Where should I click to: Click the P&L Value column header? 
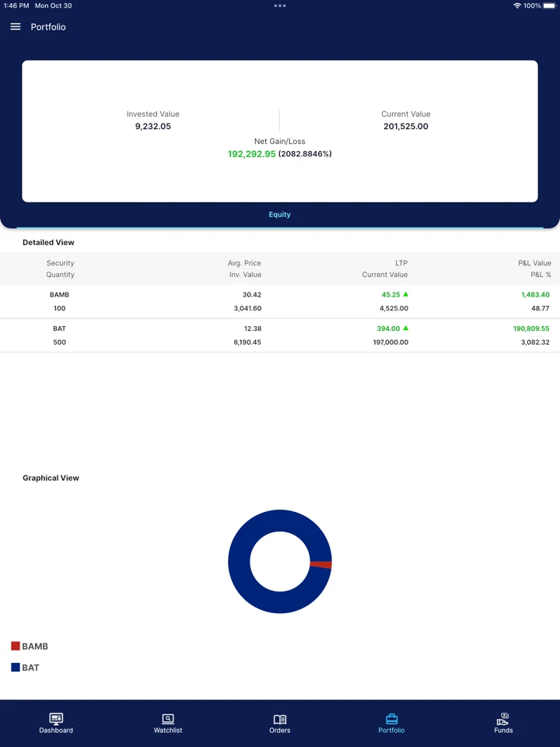pos(534,263)
